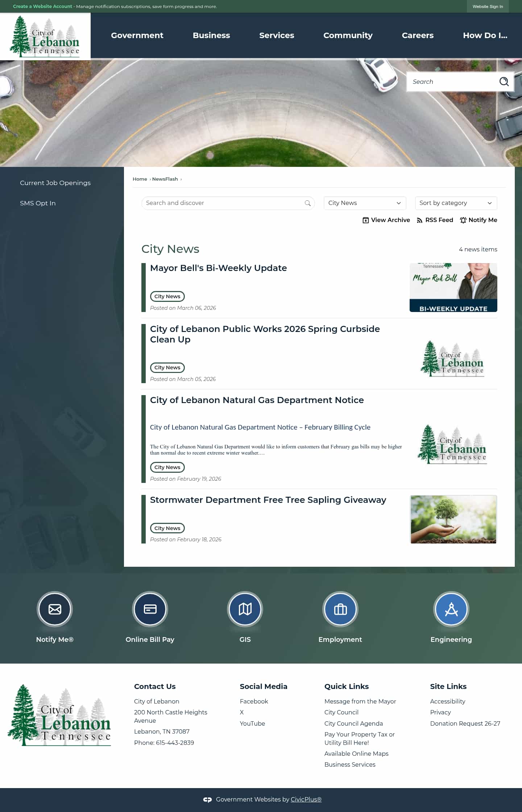Click Mayor Rick Bell Bi-Weekly Update thumbnail
Screen dimensions: 522x812
point(453,287)
